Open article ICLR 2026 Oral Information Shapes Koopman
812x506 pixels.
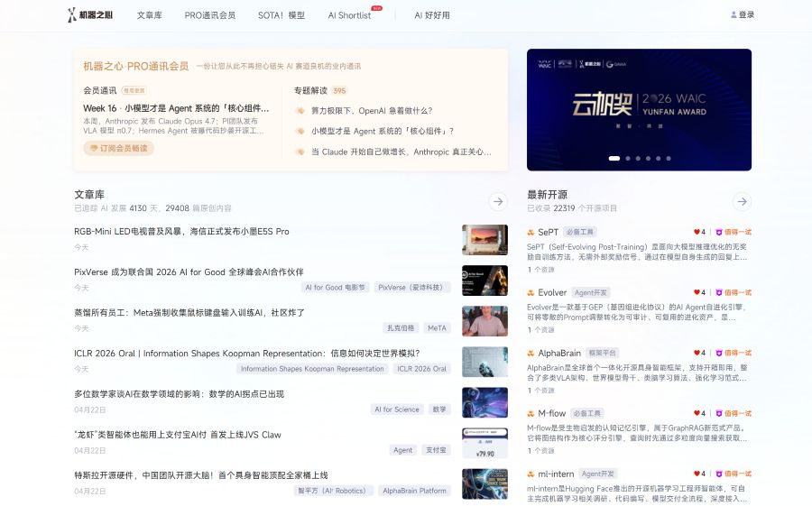coord(246,354)
